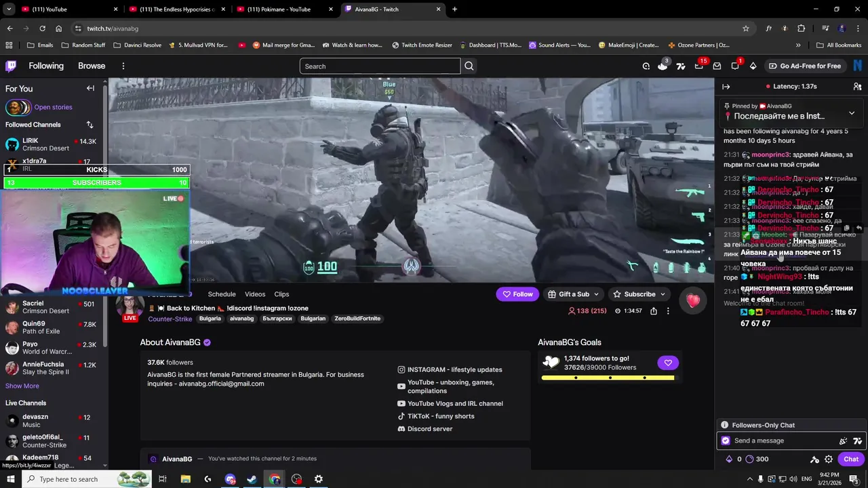Screen dimensions: 868x488
Task: Open the Videos channel tab
Action: [x=255, y=294]
